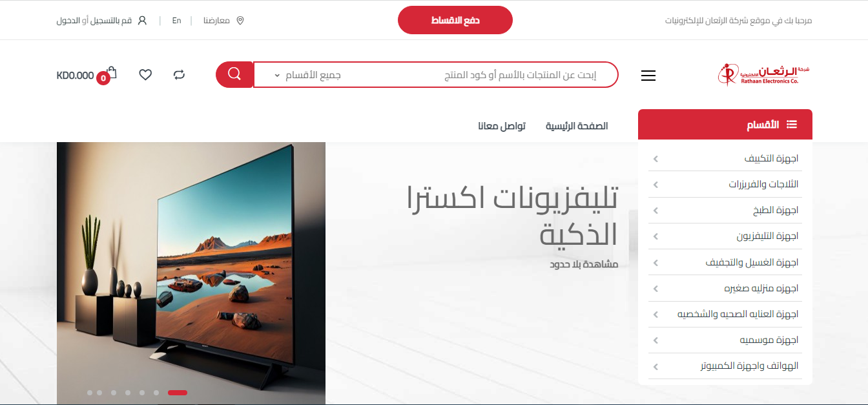Toggle the red الأقسام categories header
Image resolution: width=868 pixels, height=405 pixels.
click(x=725, y=125)
